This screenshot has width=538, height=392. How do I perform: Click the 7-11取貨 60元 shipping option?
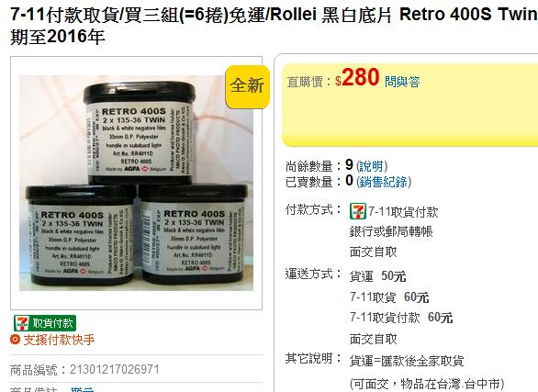click(x=389, y=297)
